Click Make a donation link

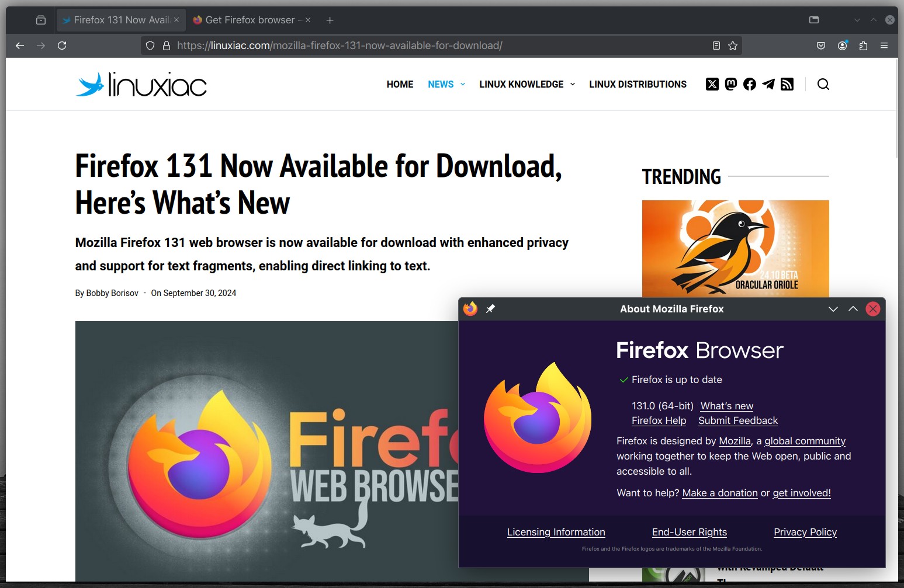(x=720, y=493)
